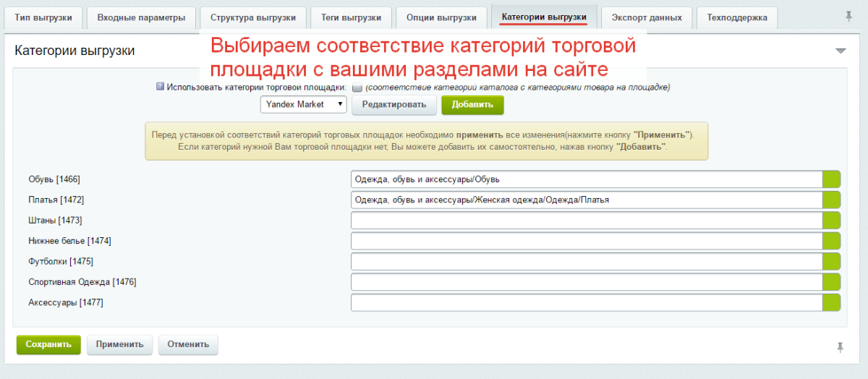Image resolution: width=868 pixels, height=379 pixels.
Task: Focus the Спортивная Одежда category input field
Action: [x=586, y=282]
